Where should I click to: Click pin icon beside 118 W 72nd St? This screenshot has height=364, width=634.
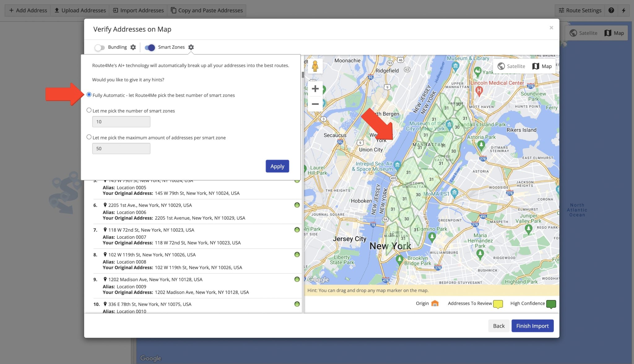(105, 230)
